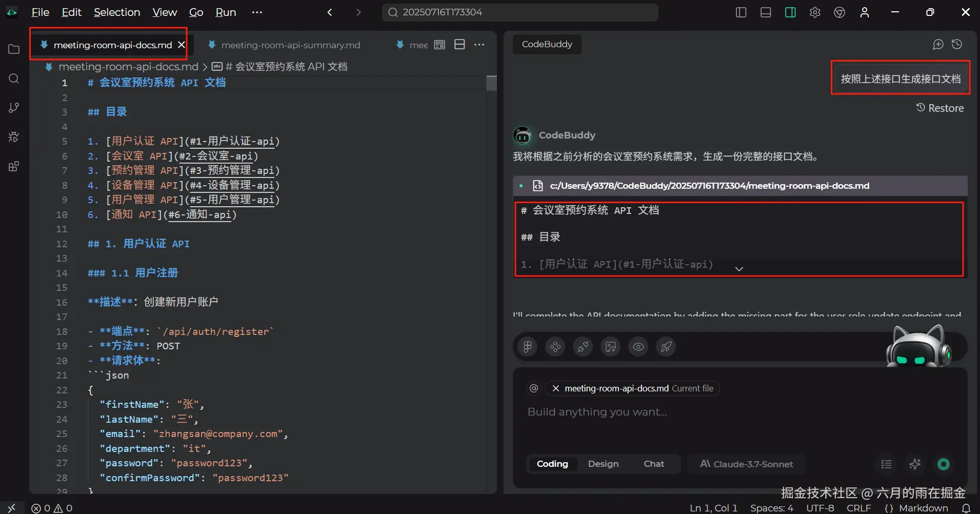The height and width of the screenshot is (514, 980).
Task: Open settings gear in title bar
Action: 815,12
